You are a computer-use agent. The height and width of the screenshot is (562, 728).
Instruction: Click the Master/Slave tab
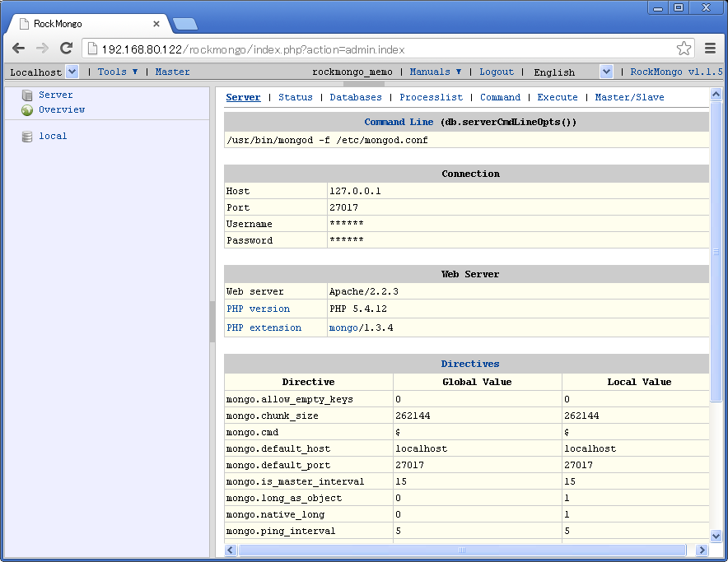click(x=629, y=97)
